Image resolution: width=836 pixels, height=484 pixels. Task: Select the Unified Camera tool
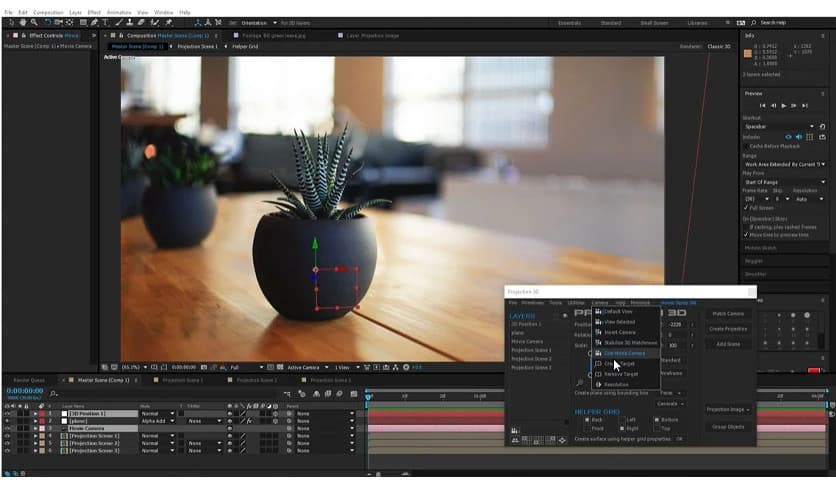[x=58, y=23]
